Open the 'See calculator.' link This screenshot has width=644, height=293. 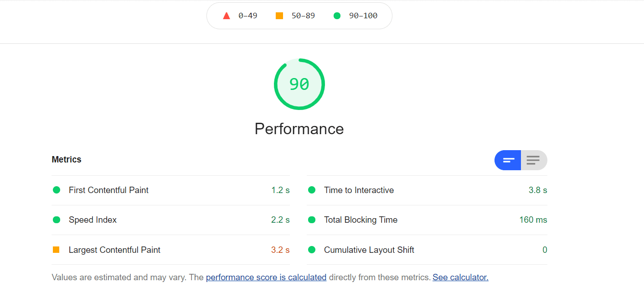pos(460,277)
